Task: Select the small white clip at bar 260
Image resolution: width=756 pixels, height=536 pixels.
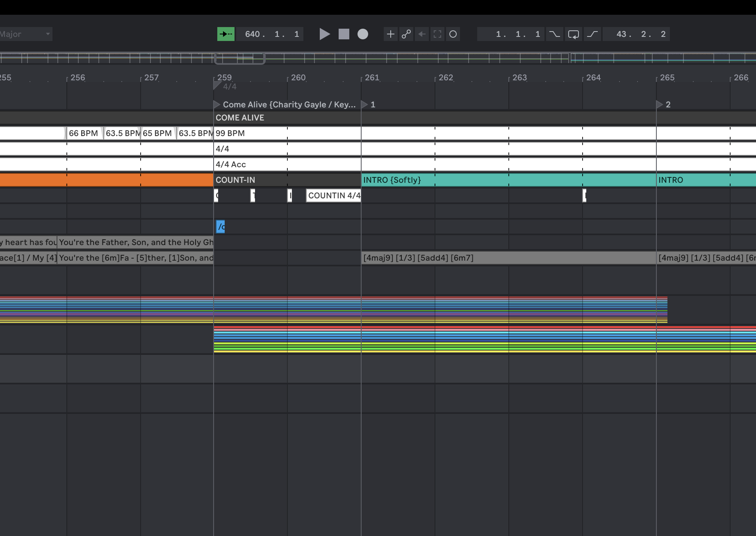Action: click(289, 195)
